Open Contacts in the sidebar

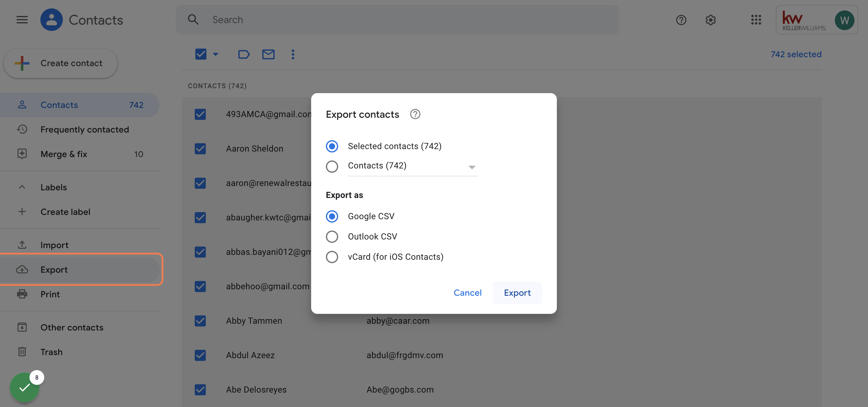point(80,105)
